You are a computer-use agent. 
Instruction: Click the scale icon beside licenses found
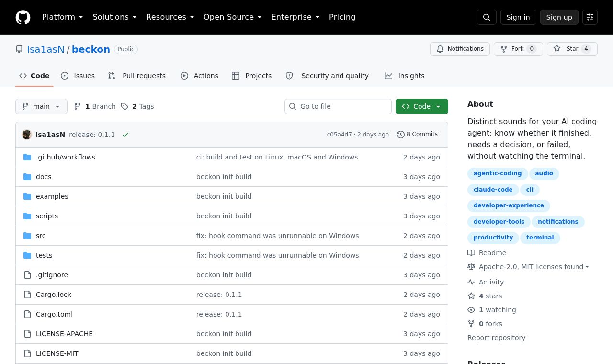[471, 267]
